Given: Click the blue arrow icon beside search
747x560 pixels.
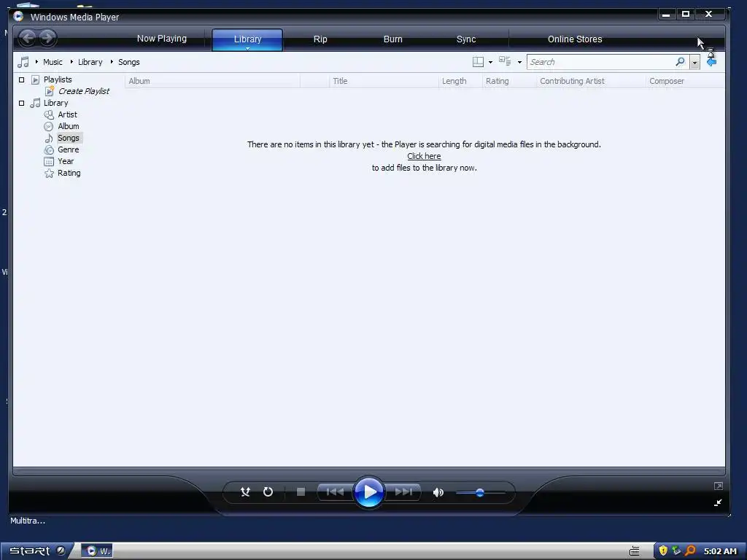Looking at the screenshot, I should [x=712, y=62].
